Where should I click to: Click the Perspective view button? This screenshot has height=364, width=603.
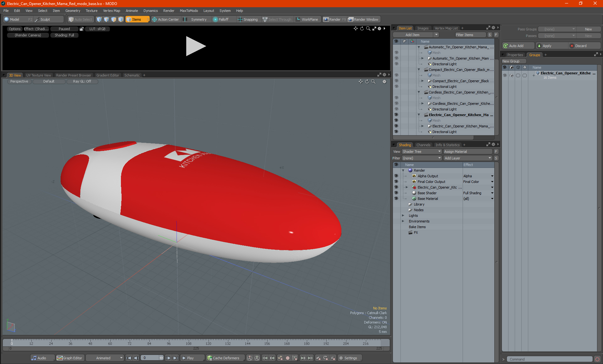pyautogui.click(x=19, y=82)
